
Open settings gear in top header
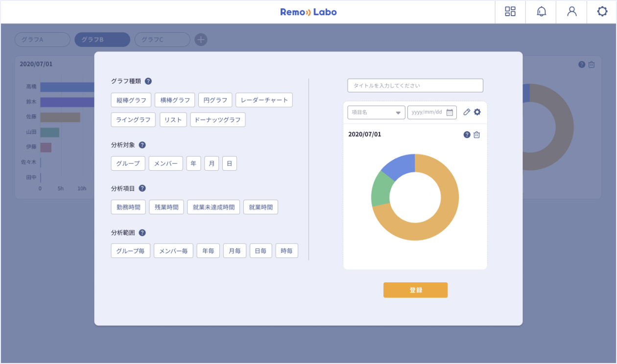click(602, 12)
